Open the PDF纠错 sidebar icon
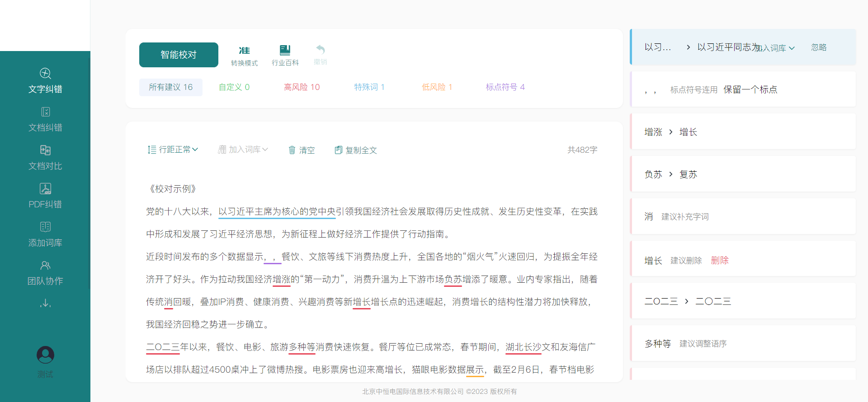 (45, 188)
